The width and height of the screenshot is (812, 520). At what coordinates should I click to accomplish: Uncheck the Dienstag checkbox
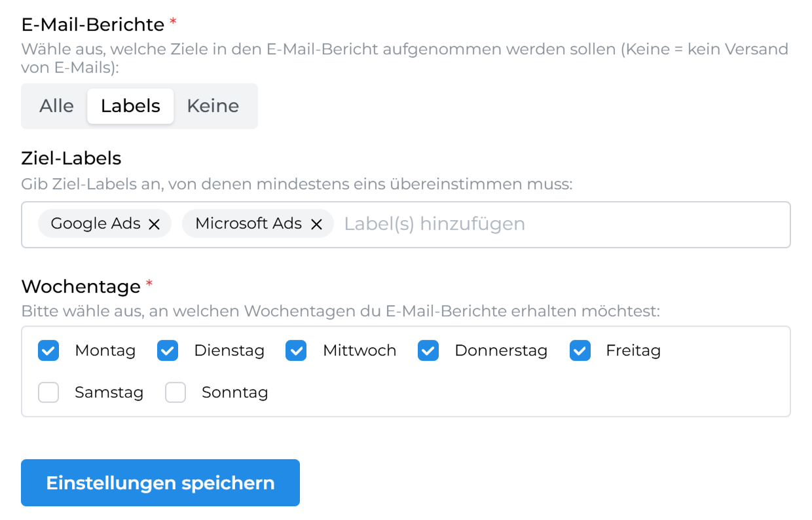(x=168, y=351)
